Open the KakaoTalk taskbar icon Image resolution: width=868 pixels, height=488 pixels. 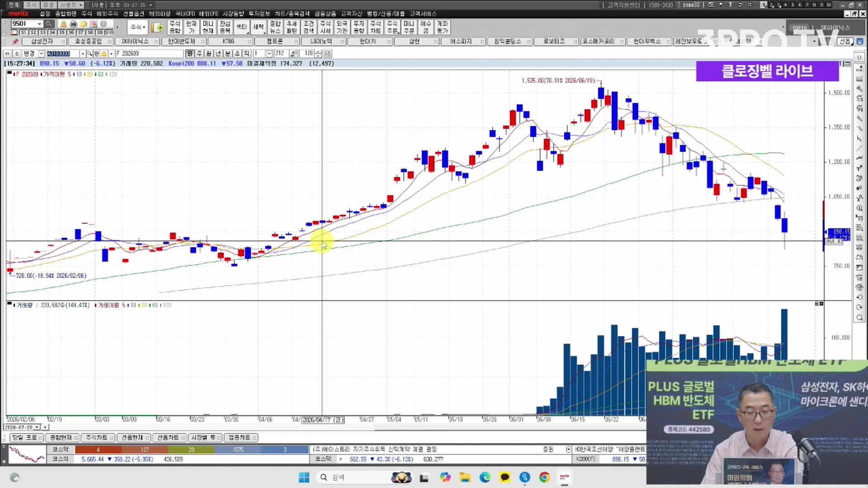coord(505,477)
